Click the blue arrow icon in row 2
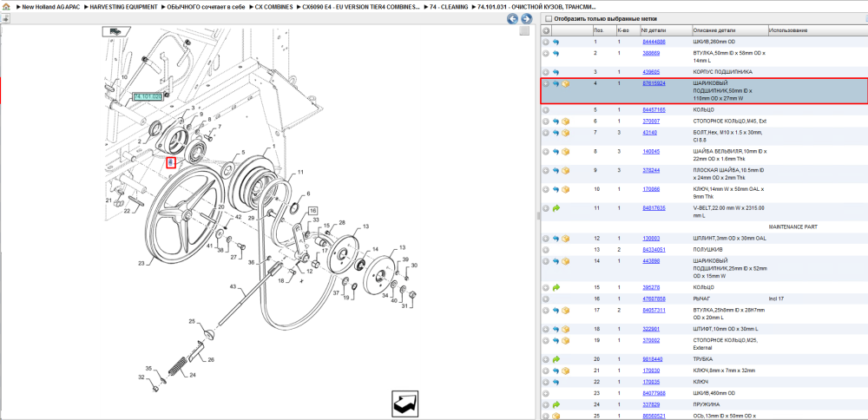868x420 pixels. [556, 54]
